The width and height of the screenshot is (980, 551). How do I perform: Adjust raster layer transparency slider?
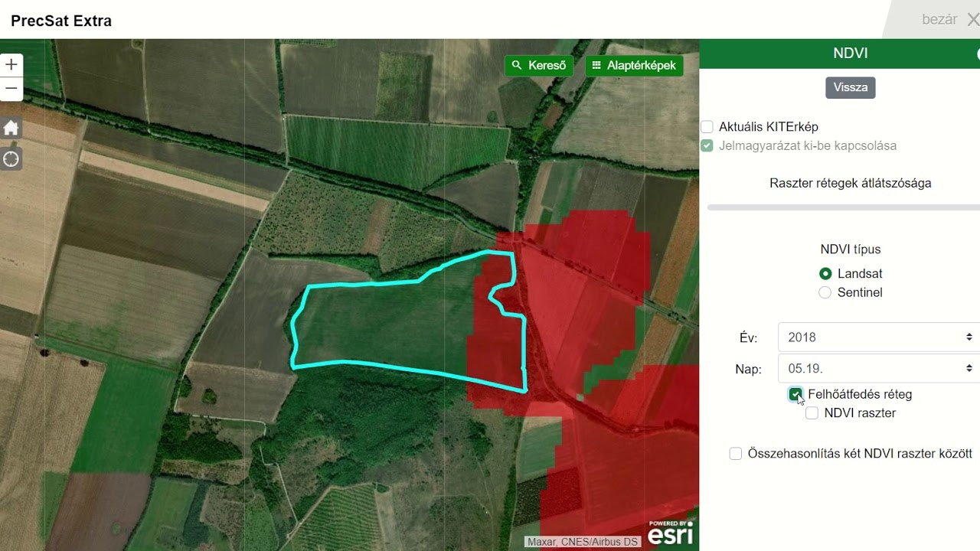[844, 207]
